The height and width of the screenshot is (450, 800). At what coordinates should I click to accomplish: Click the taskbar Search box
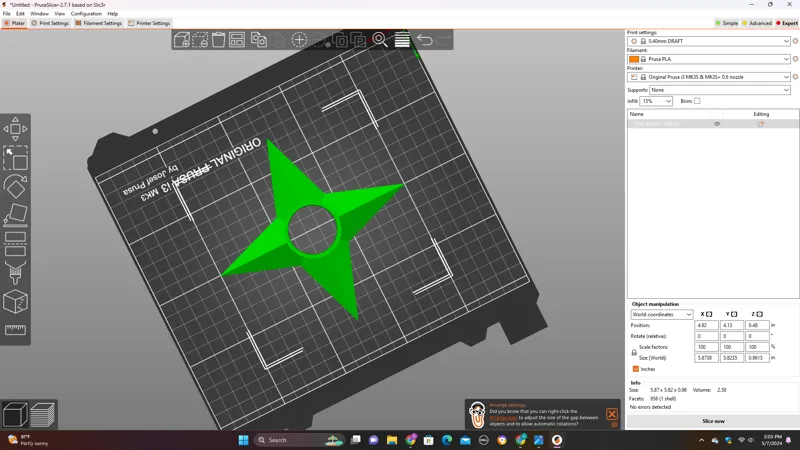click(x=298, y=440)
